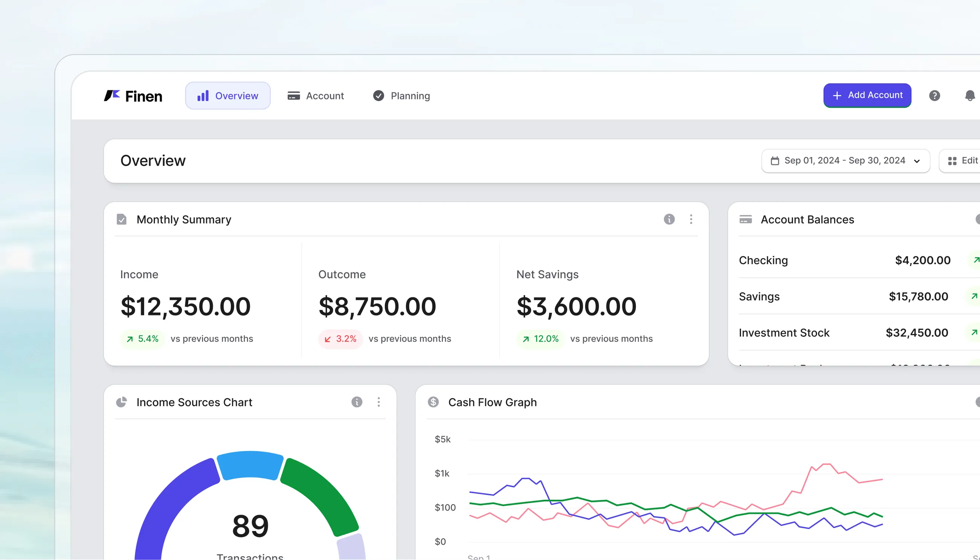Open Monthly Summary three-dot menu
The width and height of the screenshot is (980, 560).
tap(691, 219)
